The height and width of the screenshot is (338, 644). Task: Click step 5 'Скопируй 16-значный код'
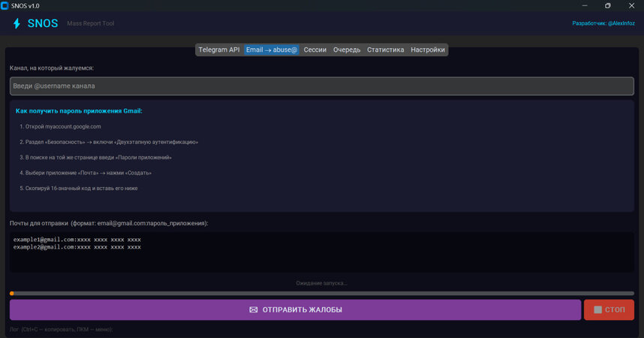coord(79,189)
